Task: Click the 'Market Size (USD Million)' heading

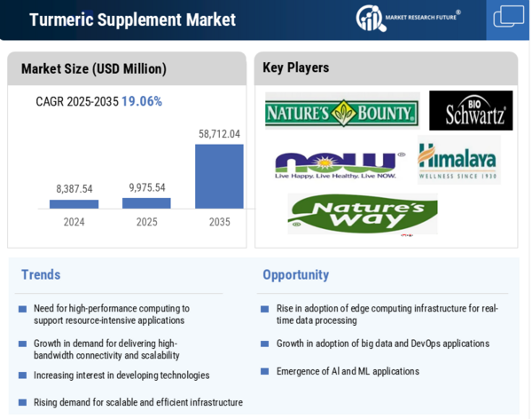Action: [94, 68]
